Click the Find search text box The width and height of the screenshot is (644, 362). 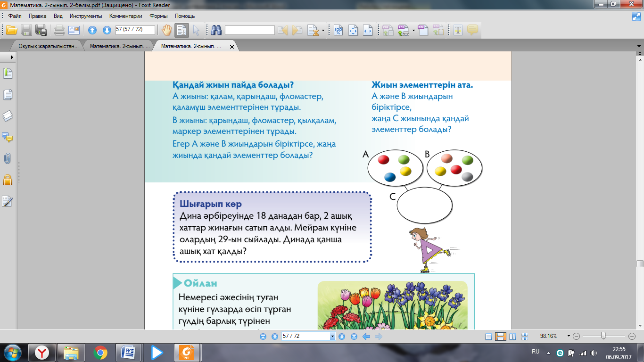250,30
